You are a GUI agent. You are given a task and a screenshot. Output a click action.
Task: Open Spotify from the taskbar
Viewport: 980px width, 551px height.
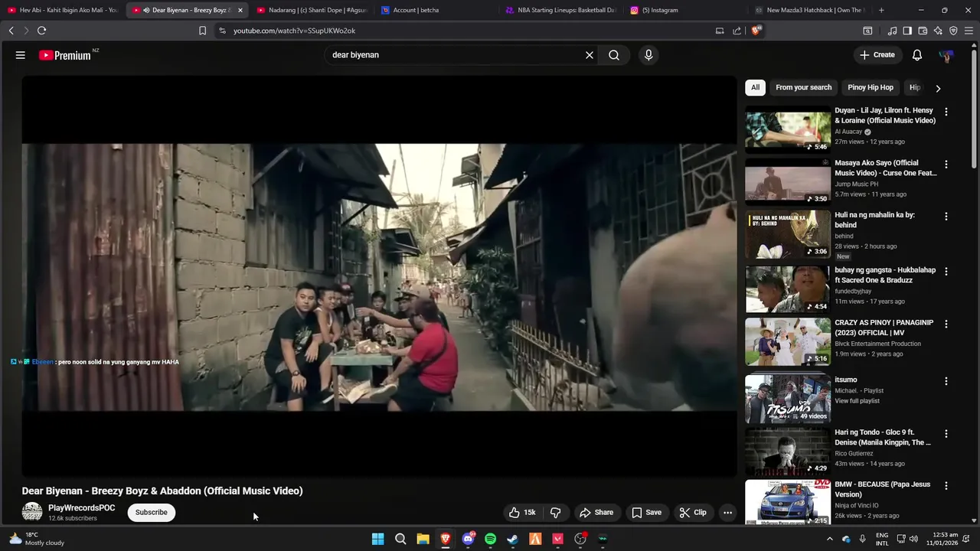pos(490,539)
